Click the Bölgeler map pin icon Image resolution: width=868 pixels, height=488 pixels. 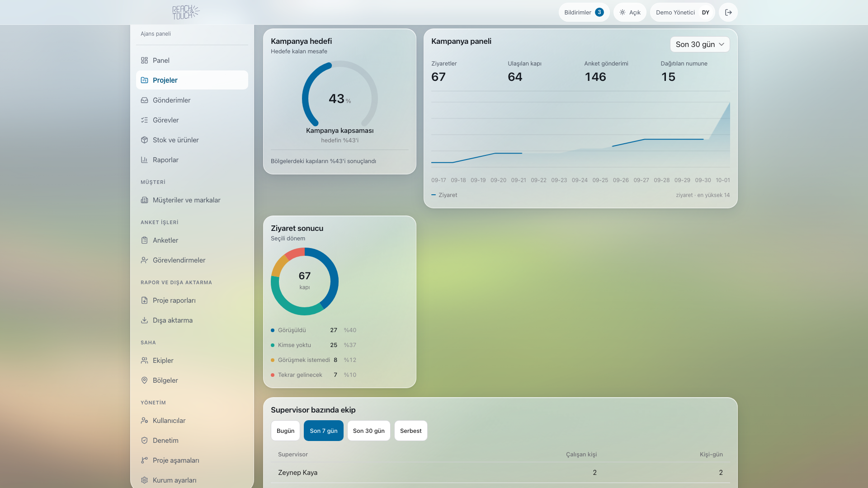coord(144,380)
